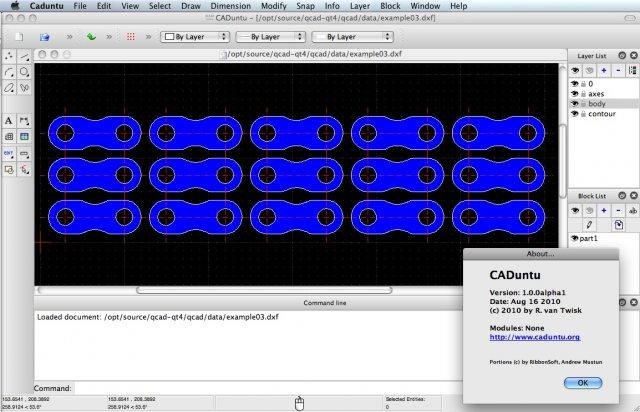Toggle visibility of the body layer
Viewport: 640px width, 412px height.
pos(575,104)
